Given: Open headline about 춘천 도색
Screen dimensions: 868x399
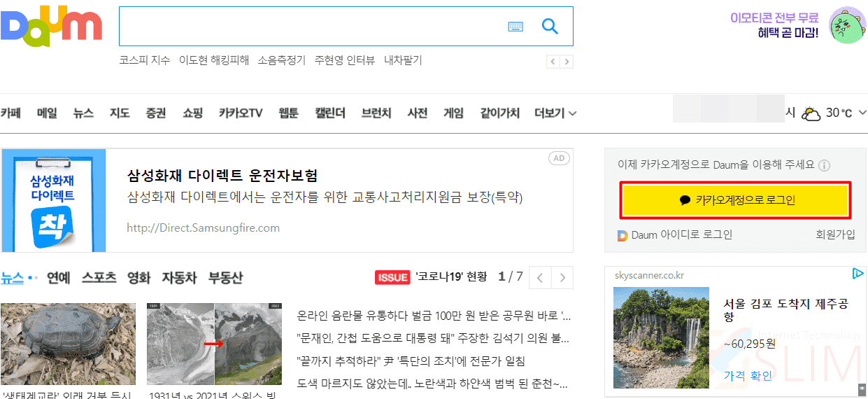Looking at the screenshot, I should tap(432, 384).
